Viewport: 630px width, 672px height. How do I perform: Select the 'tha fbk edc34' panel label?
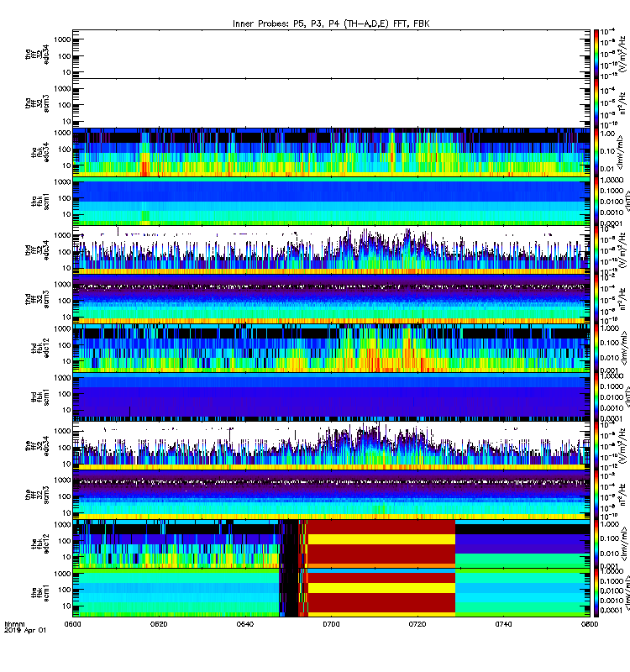[40, 152]
